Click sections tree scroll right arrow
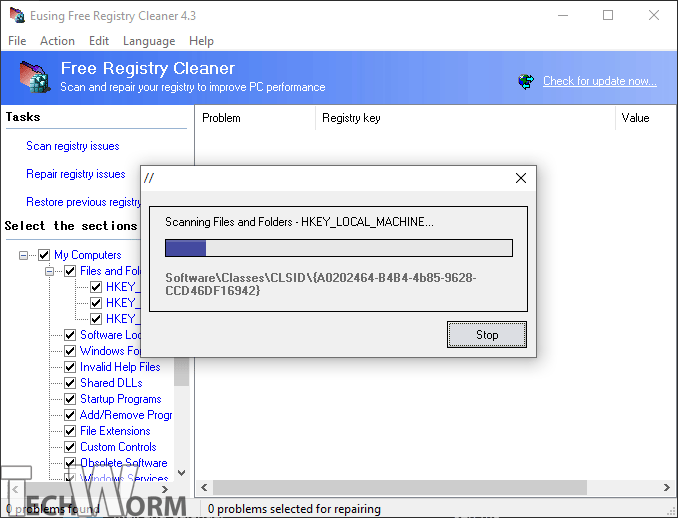678x518 pixels. (165, 489)
